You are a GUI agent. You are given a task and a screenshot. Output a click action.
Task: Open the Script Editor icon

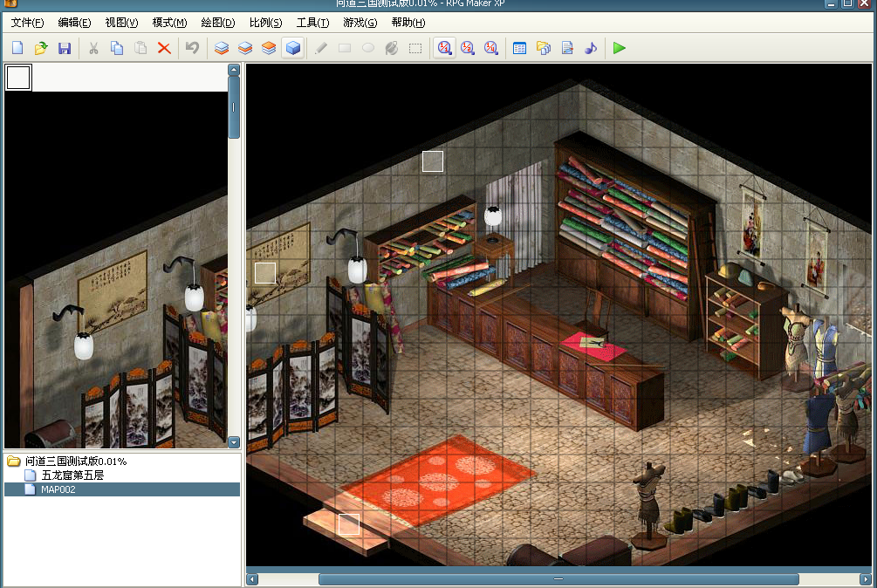[x=567, y=48]
